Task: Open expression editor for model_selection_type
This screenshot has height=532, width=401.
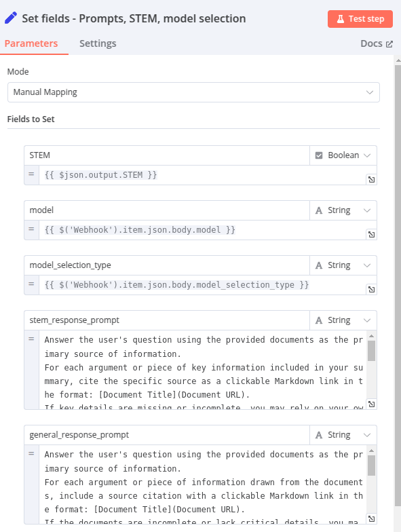Action: [372, 289]
